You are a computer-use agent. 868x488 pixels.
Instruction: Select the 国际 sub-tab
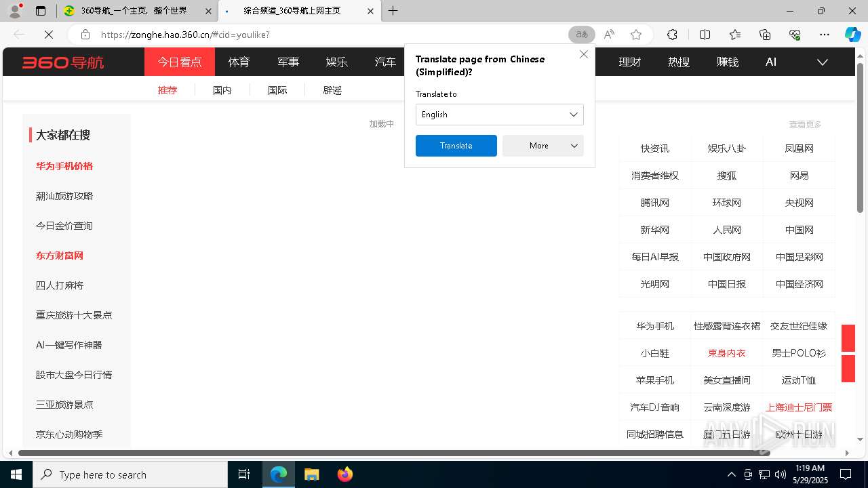pyautogui.click(x=277, y=90)
